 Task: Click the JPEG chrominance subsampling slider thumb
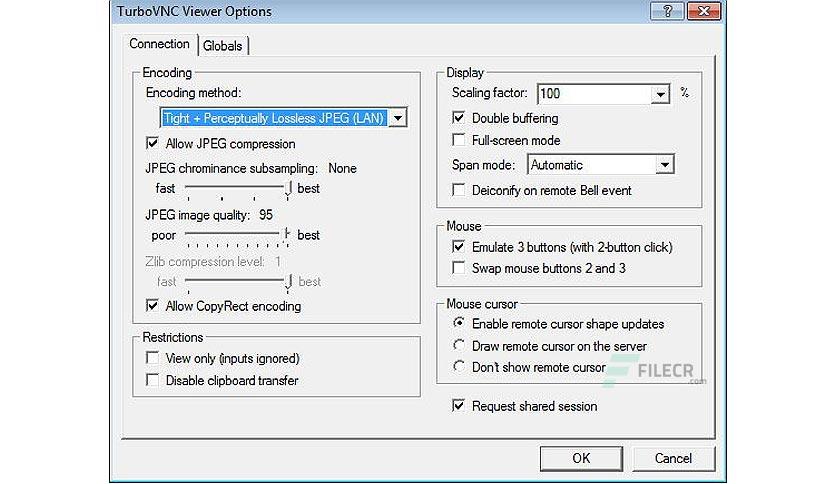click(288, 189)
